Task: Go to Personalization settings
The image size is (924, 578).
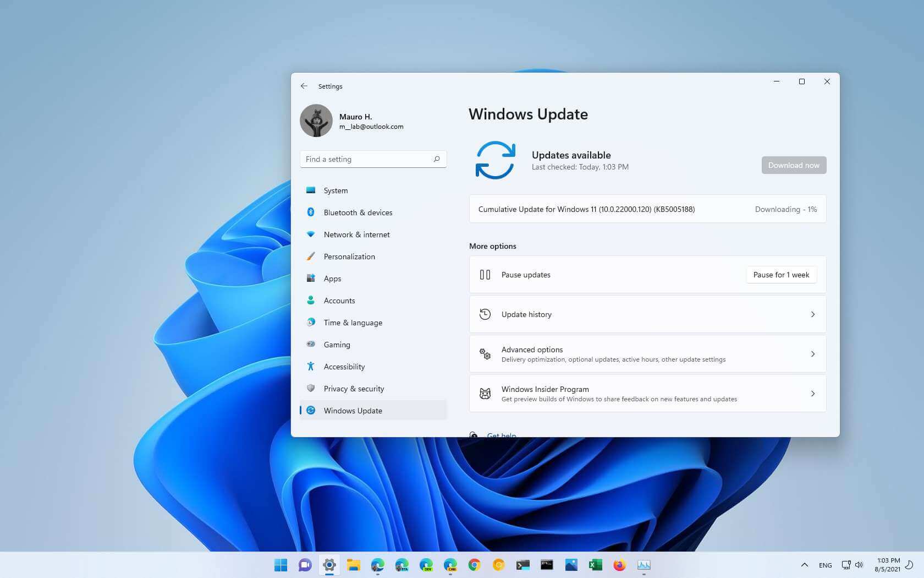Action: click(x=349, y=256)
